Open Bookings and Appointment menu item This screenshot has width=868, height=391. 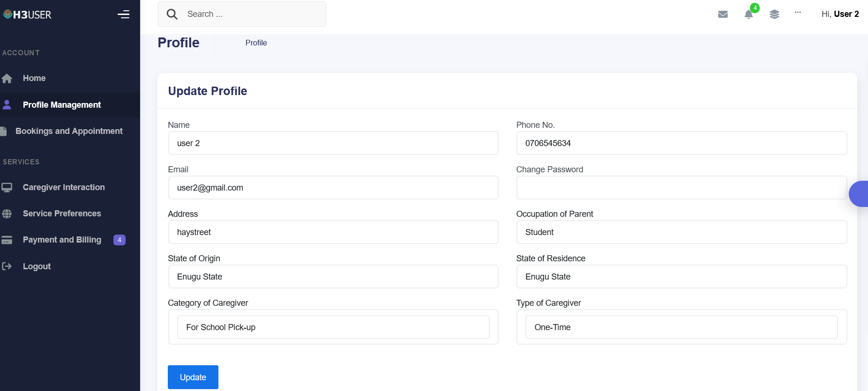(69, 131)
